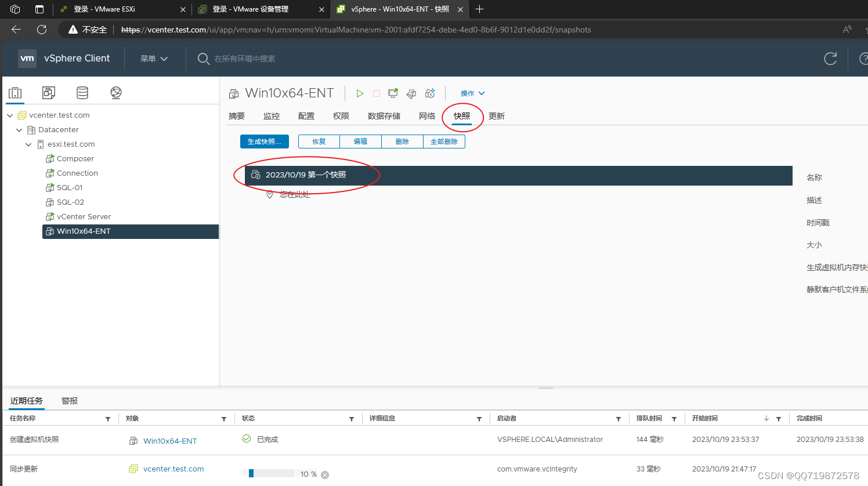Select vCenter Server VM in the tree

click(x=84, y=217)
